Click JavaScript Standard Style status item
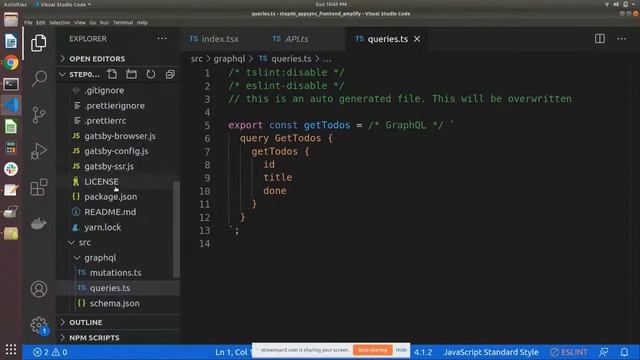 [491, 352]
